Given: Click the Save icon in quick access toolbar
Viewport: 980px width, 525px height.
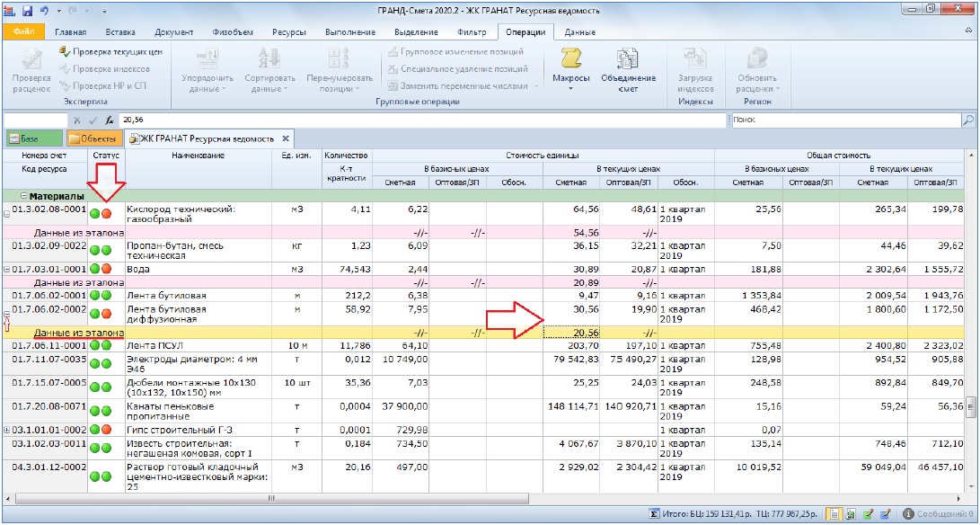Looking at the screenshot, I should pyautogui.click(x=28, y=11).
